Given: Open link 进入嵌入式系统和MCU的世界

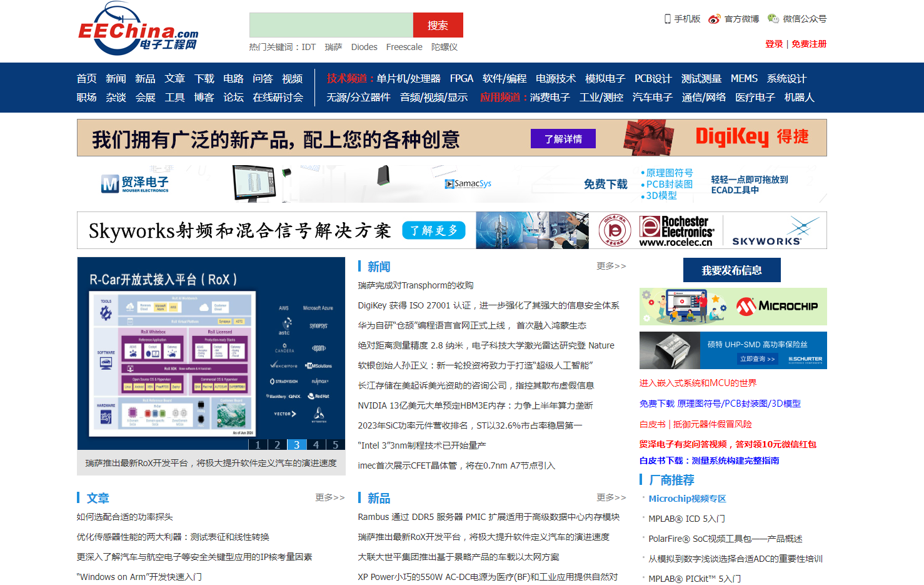Looking at the screenshot, I should tap(698, 383).
